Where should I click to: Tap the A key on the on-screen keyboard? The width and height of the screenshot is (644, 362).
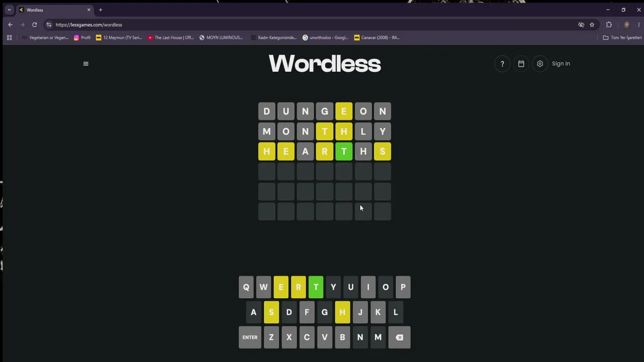(x=254, y=312)
